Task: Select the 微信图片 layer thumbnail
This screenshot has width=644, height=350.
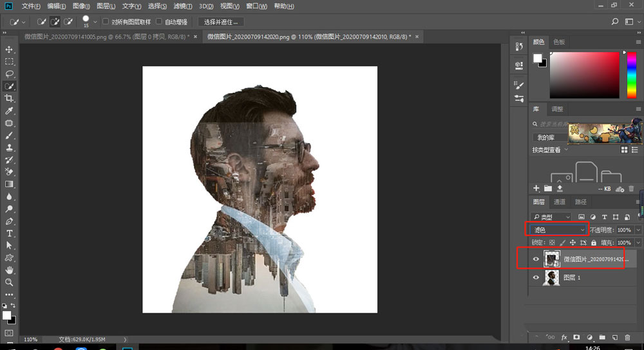Action: pos(553,259)
